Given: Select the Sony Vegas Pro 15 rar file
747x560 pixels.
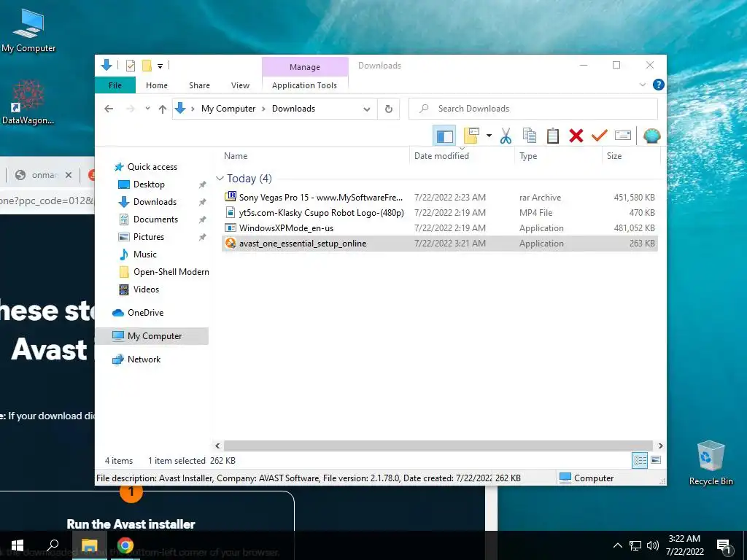Looking at the screenshot, I should click(x=439, y=197).
